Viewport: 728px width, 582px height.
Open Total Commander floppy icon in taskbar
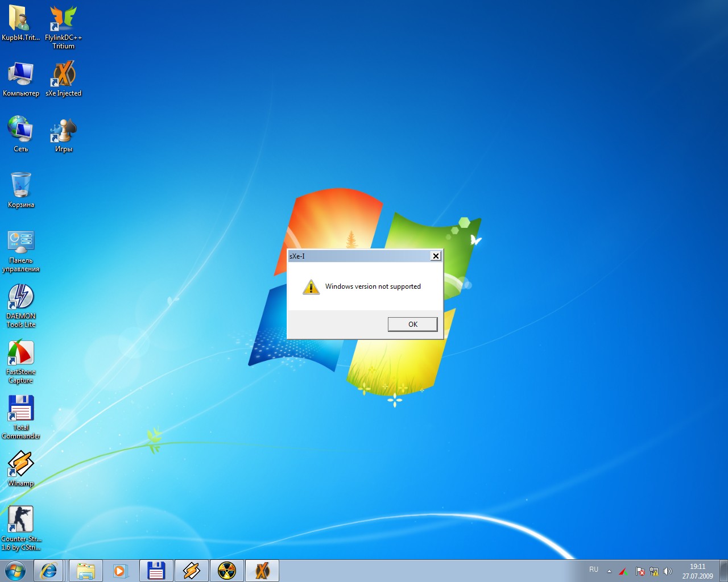156,571
